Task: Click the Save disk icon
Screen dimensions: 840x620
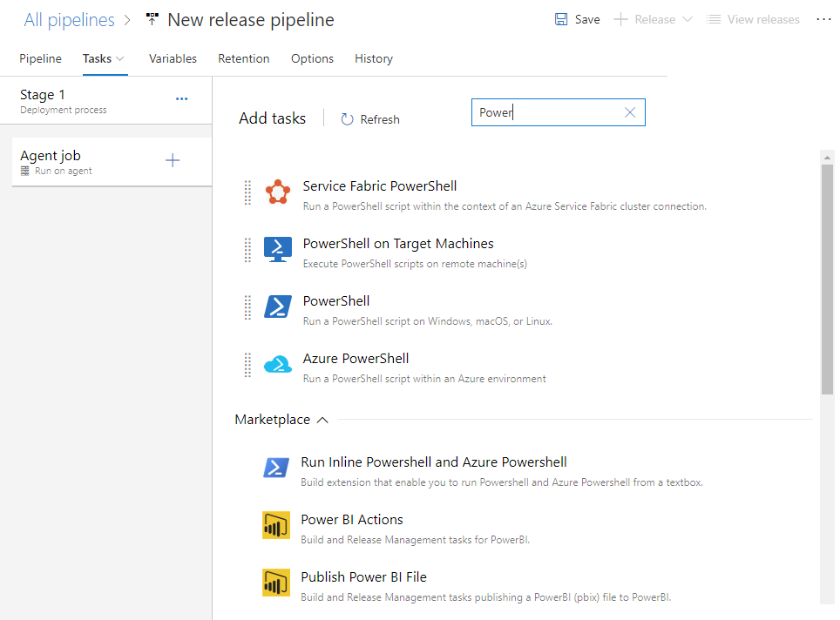Action: [561, 19]
